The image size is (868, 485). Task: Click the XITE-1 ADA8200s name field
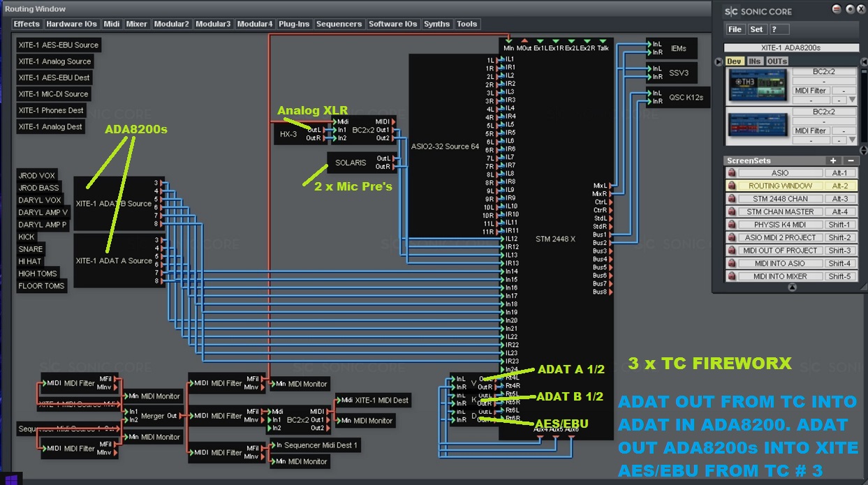(791, 48)
